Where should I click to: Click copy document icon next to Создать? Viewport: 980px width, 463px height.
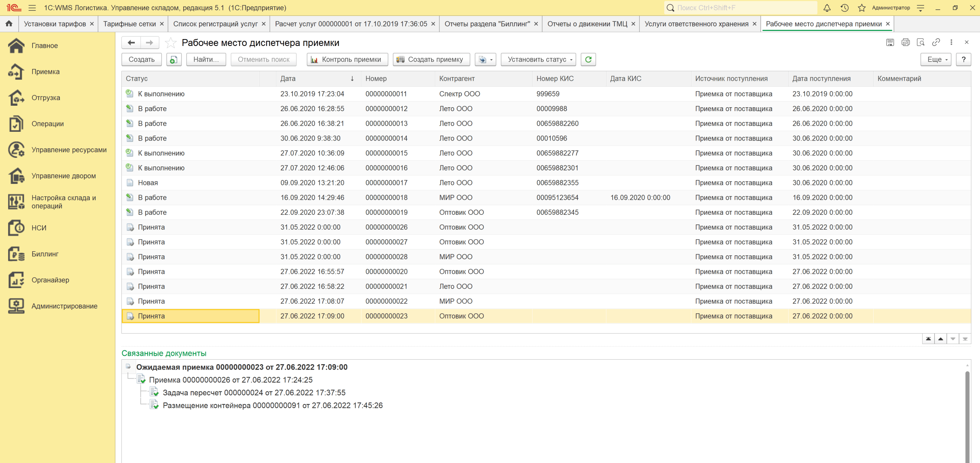tap(174, 59)
